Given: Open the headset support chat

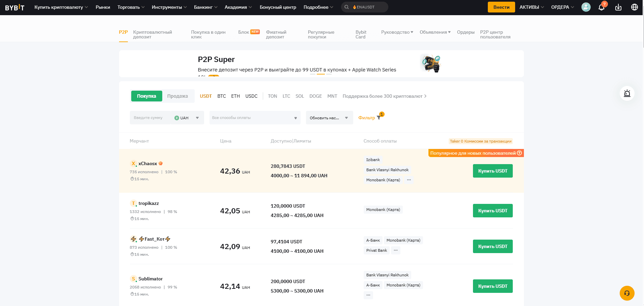Looking at the screenshot, I should coord(627,293).
